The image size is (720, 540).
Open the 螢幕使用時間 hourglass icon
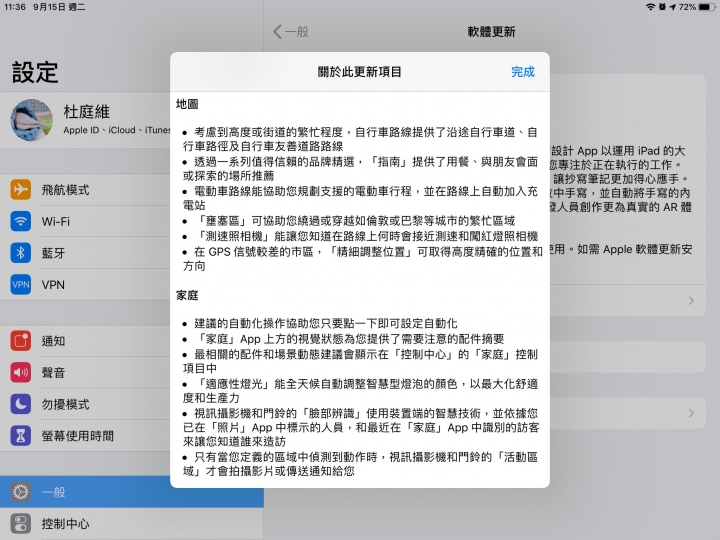[21, 436]
